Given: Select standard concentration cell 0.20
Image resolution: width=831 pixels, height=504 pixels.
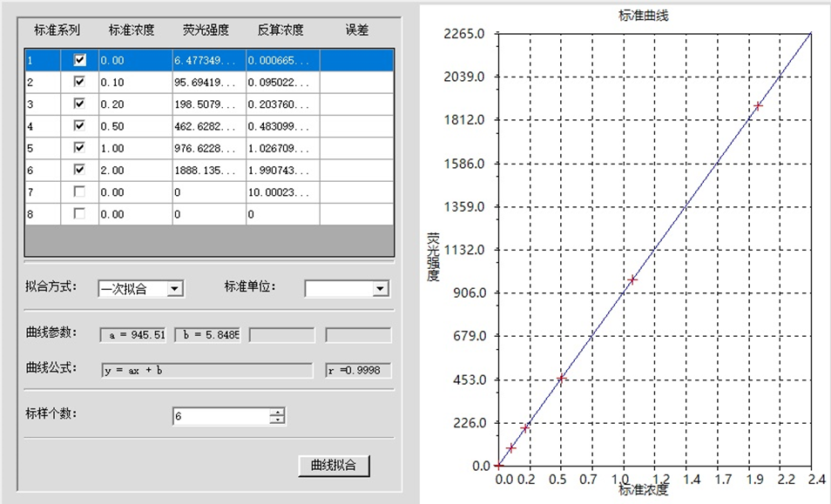Looking at the screenshot, I should pos(136,104).
